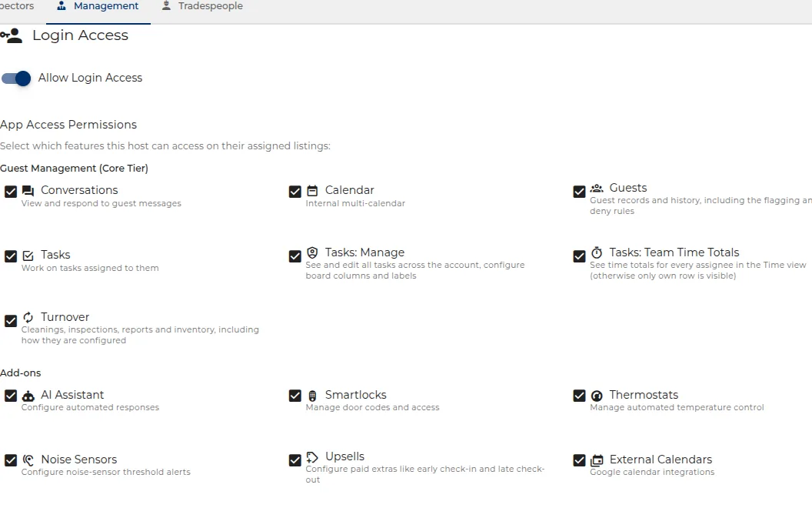Click Tasks: Team Time Totals label
The height and width of the screenshot is (508, 812).
674,252
